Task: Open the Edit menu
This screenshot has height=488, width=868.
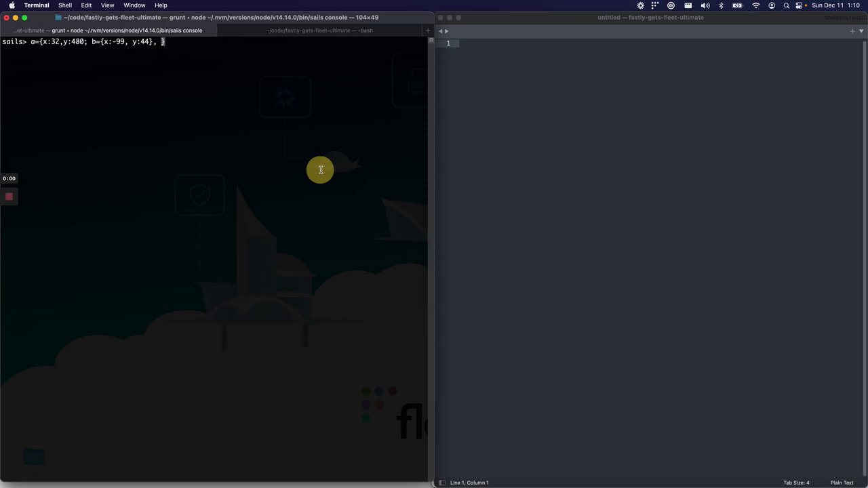Action: tap(86, 5)
